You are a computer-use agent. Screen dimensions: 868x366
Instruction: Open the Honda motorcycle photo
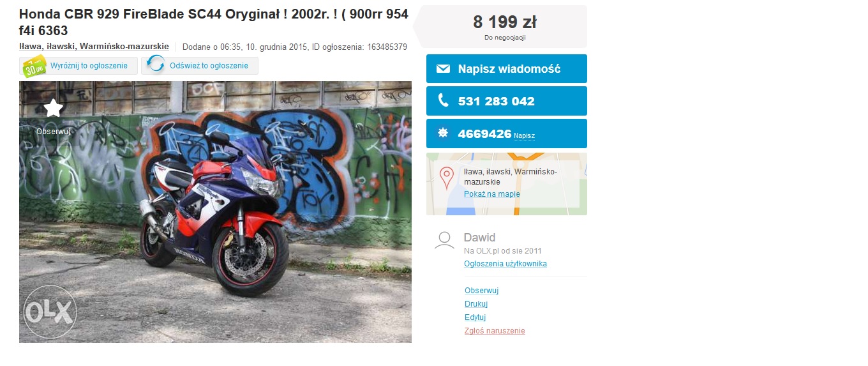[215, 212]
